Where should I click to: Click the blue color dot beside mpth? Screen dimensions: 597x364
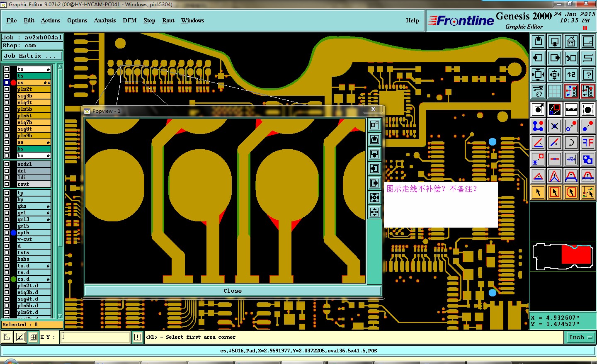point(13,233)
